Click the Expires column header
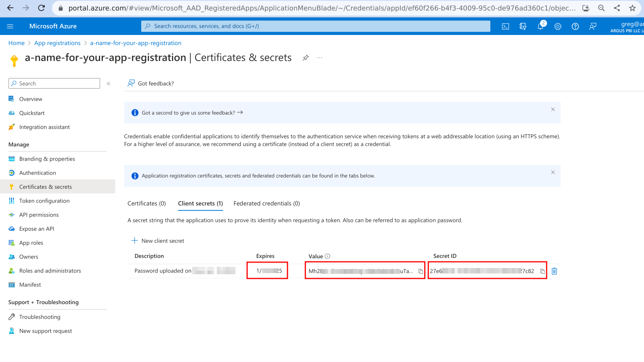This screenshot has height=362, width=644. click(x=265, y=256)
